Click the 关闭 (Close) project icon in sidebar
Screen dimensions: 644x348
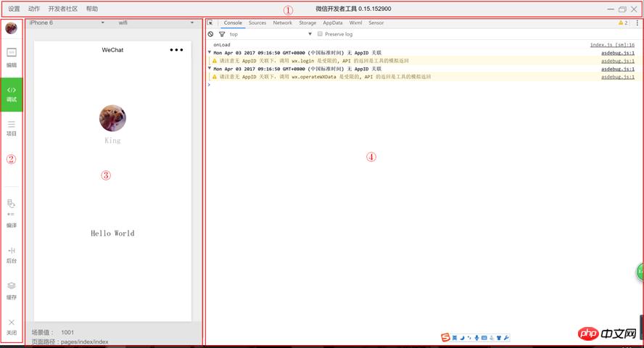(12, 326)
